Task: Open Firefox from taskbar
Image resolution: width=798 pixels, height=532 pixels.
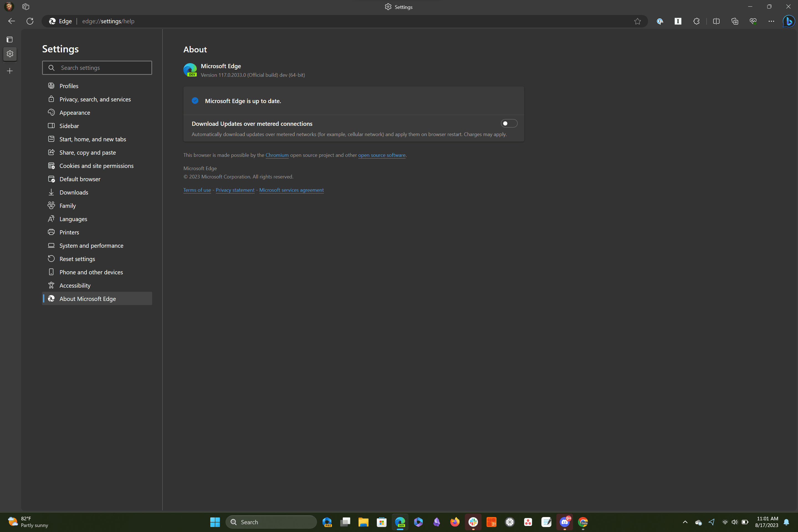Action: point(455,522)
